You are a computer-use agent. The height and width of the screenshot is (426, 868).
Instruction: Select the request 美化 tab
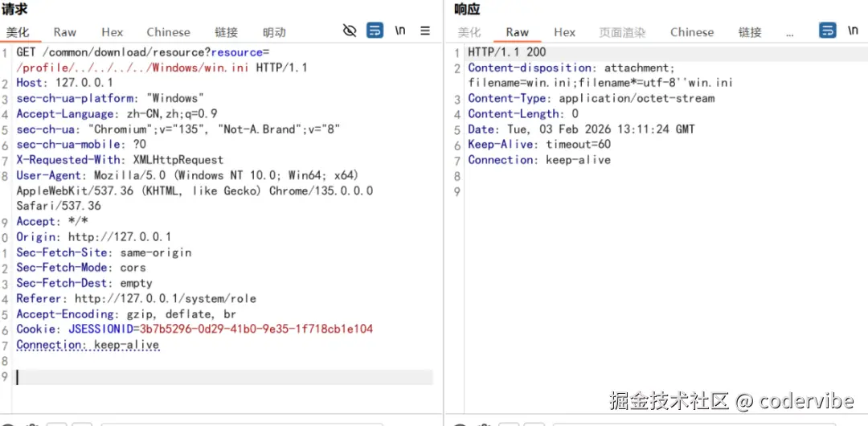[18, 32]
